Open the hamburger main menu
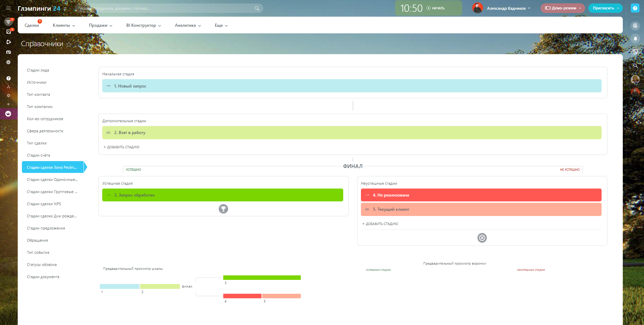The height and width of the screenshot is (325, 644). click(8, 8)
